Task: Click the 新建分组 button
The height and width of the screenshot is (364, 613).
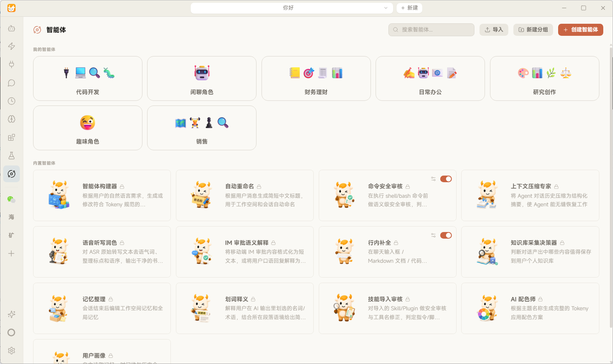Action: 533,30
